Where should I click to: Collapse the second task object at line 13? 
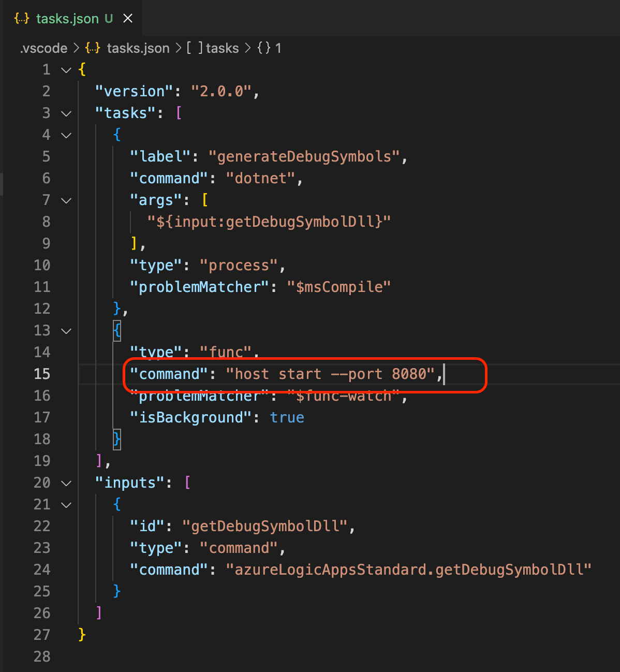(x=66, y=331)
